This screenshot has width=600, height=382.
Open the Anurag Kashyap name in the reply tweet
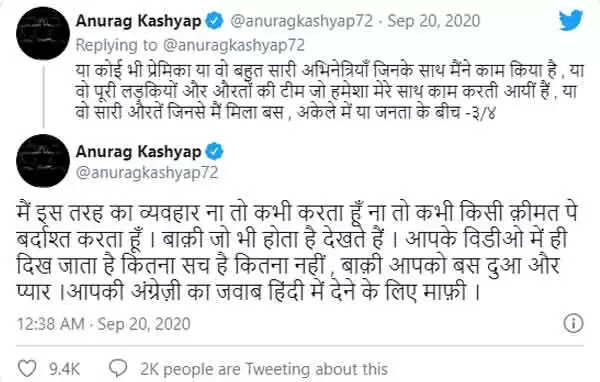[x=139, y=20]
